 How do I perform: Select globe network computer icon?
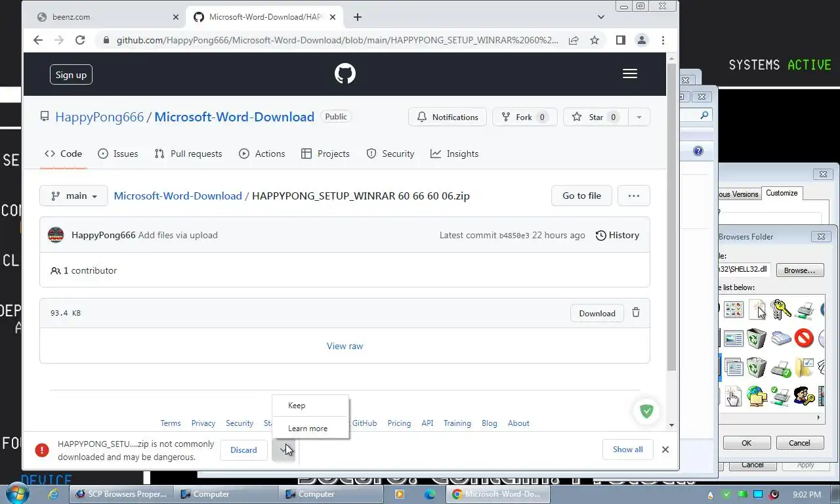[x=757, y=396]
